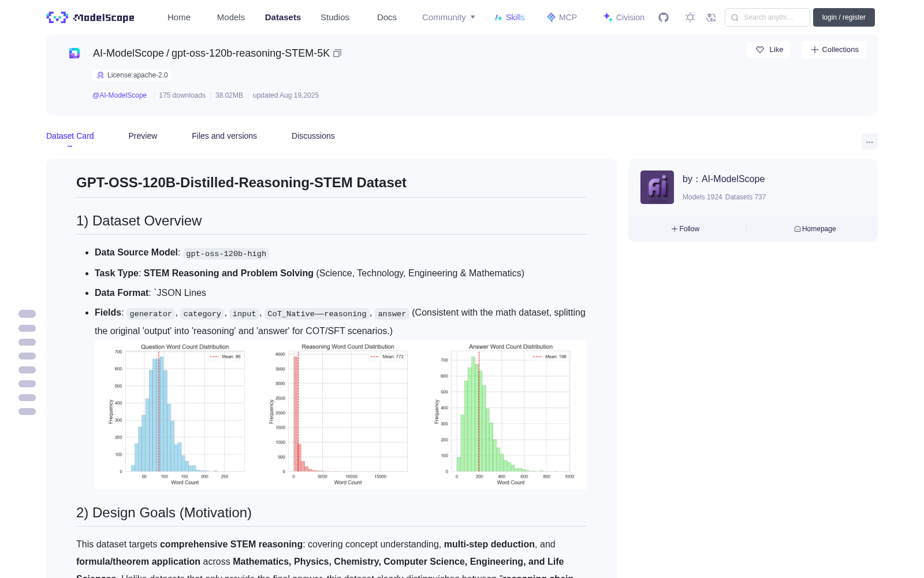
Task: Click the Datasets 737 count
Action: coord(746,197)
